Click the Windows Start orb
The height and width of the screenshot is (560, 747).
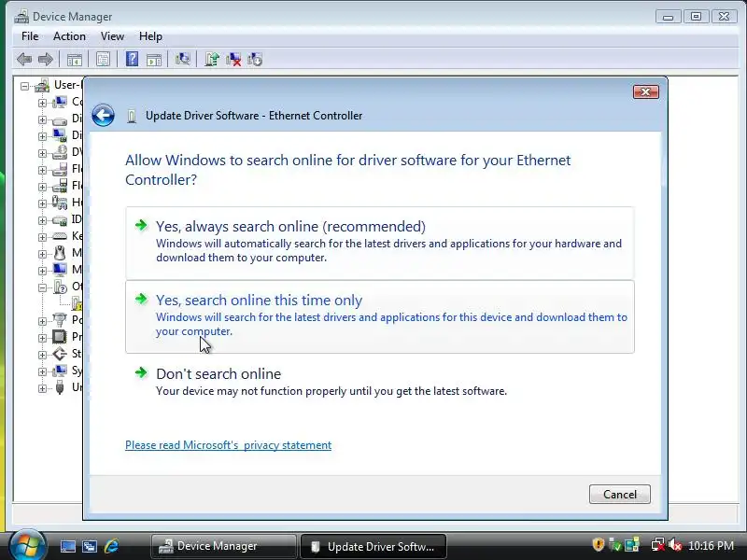click(x=27, y=545)
